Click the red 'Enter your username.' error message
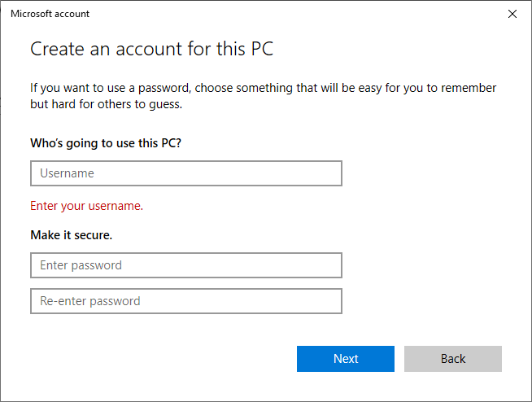Screen dimensions: 532x402 pos(86,206)
